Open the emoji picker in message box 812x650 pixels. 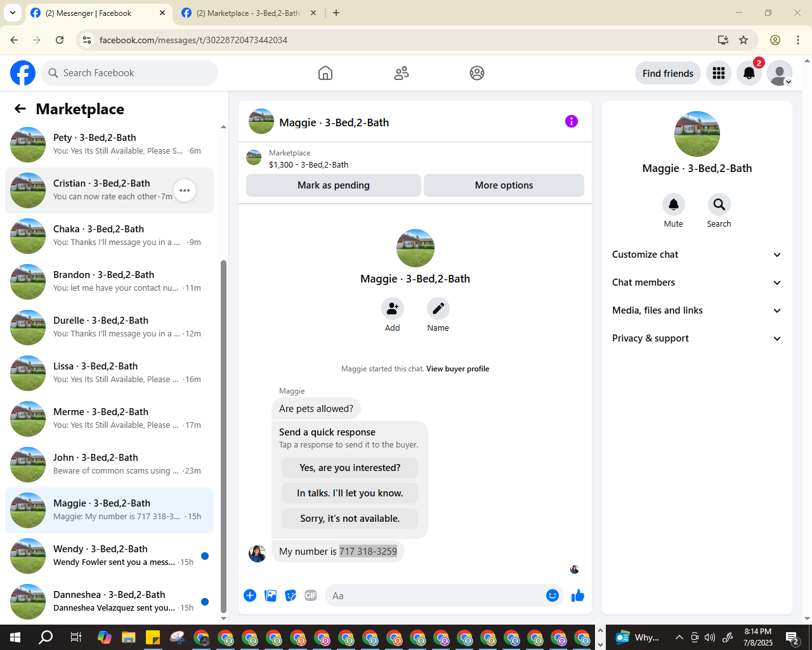[x=553, y=595]
